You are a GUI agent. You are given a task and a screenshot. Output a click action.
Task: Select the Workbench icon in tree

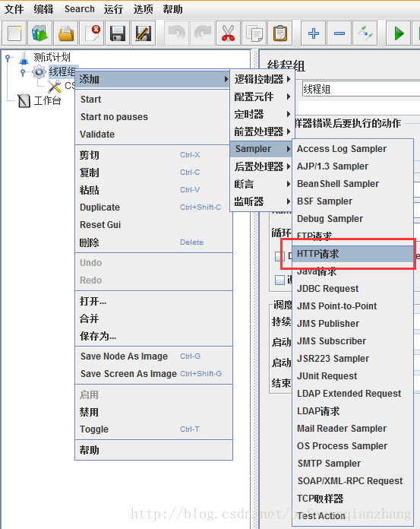coord(24,100)
